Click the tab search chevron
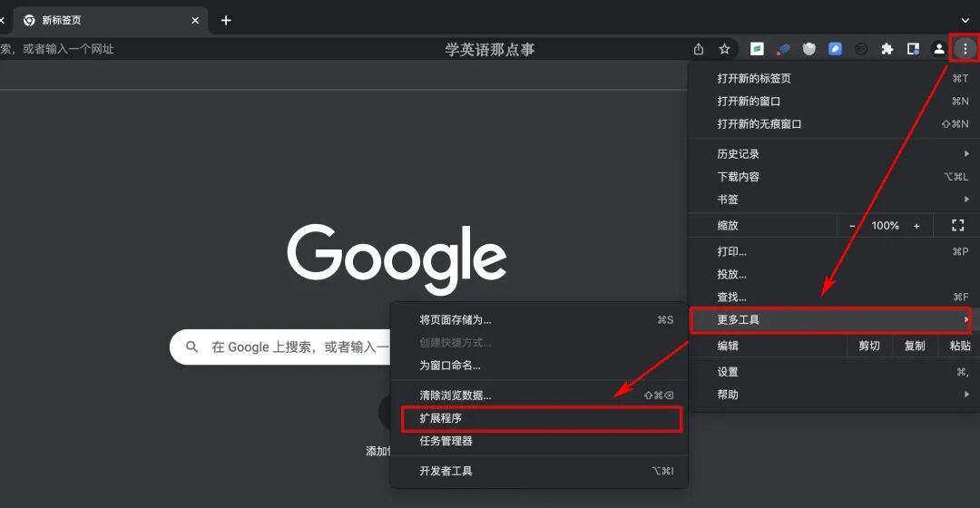980x508 pixels. click(965, 21)
